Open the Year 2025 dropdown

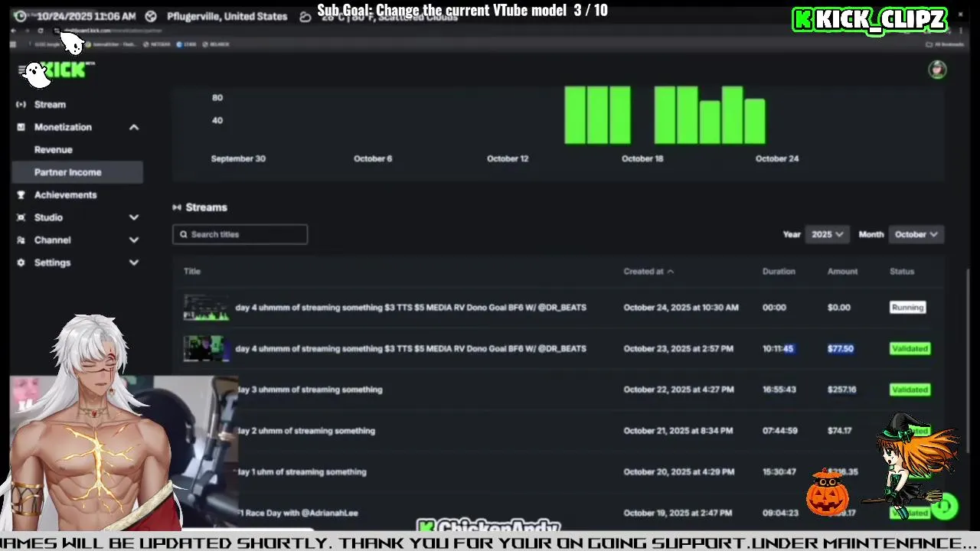point(827,234)
